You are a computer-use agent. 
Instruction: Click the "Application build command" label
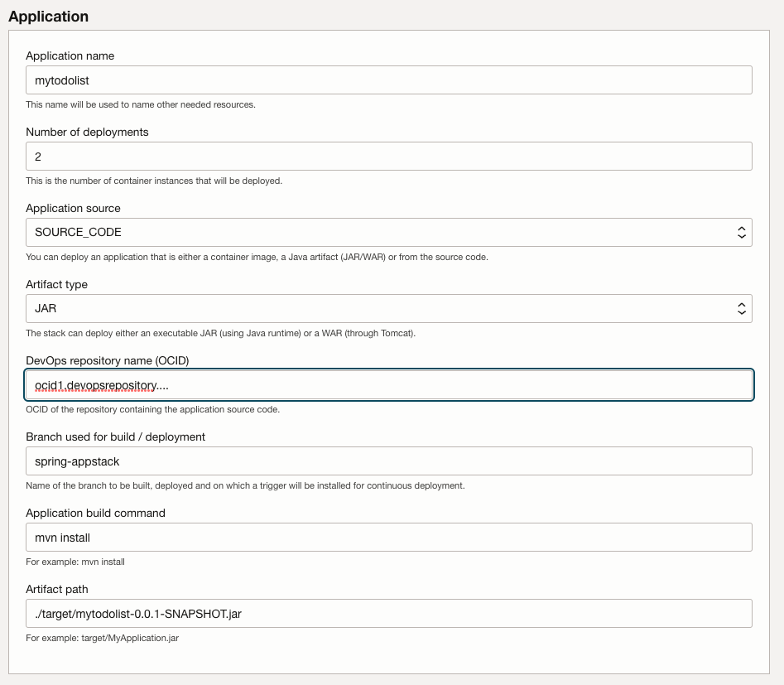pyautogui.click(x=95, y=513)
